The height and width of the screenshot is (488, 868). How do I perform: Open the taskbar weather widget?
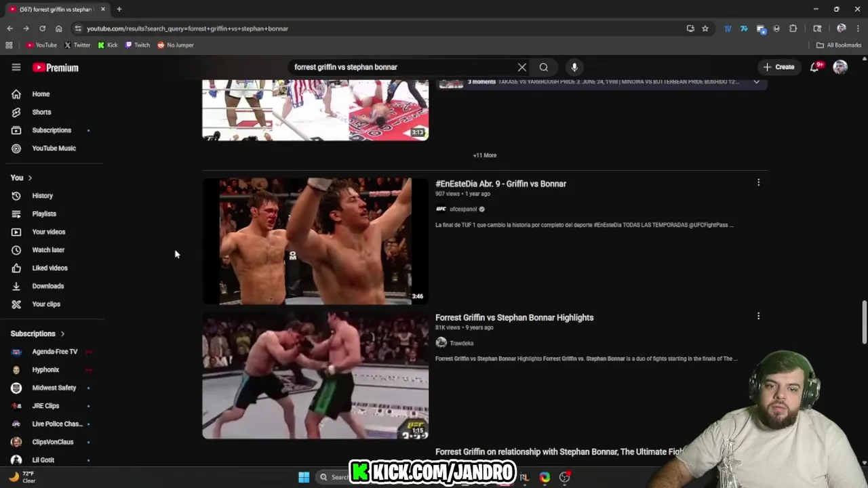pos(22,477)
